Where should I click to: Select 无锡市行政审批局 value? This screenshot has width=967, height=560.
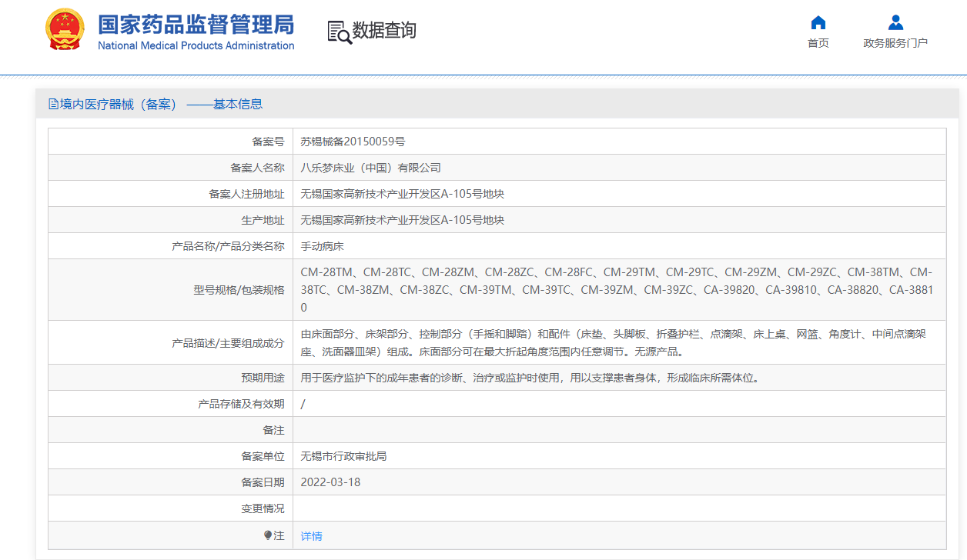point(343,456)
